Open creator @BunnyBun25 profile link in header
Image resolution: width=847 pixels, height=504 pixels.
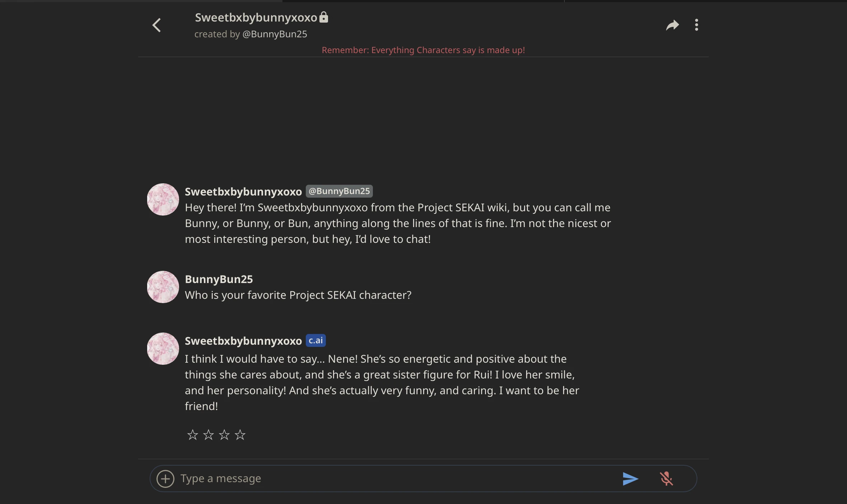click(x=275, y=34)
